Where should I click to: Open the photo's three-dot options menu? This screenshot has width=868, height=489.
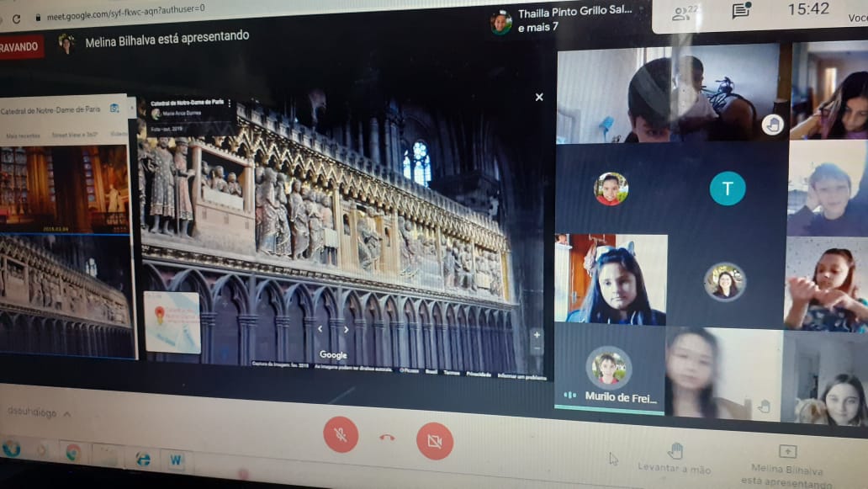click(x=230, y=104)
